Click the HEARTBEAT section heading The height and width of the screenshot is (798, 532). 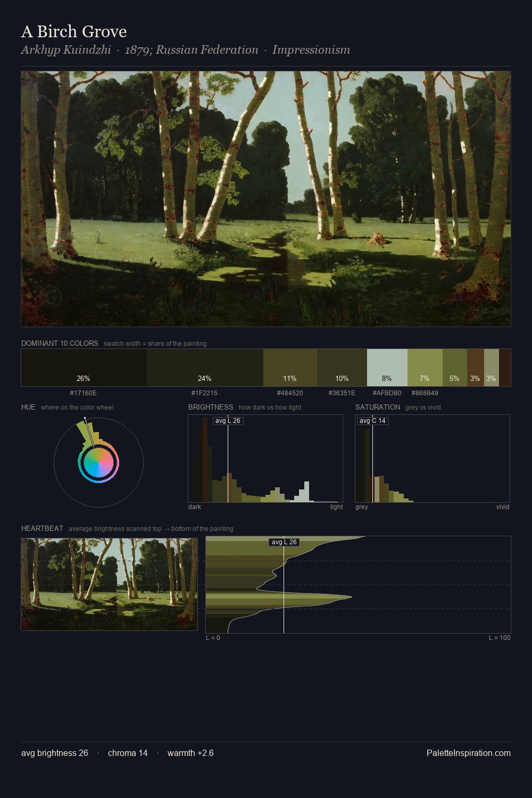pos(42,529)
